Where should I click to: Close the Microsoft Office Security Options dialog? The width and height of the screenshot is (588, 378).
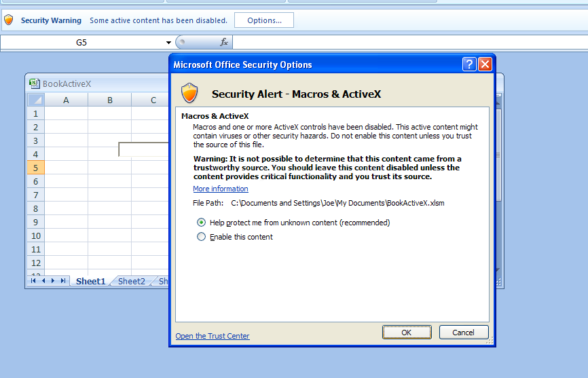[485, 64]
